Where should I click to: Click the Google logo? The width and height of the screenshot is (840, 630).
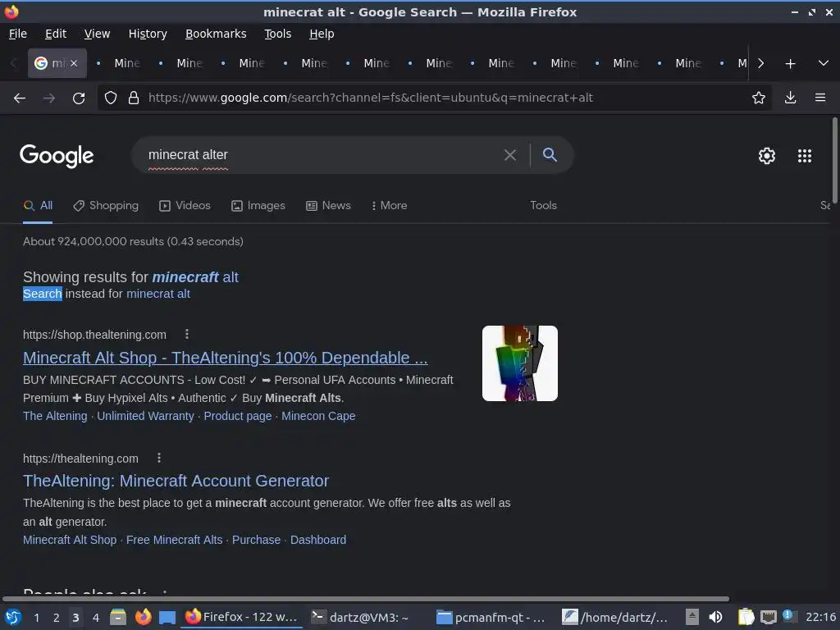pyautogui.click(x=57, y=156)
